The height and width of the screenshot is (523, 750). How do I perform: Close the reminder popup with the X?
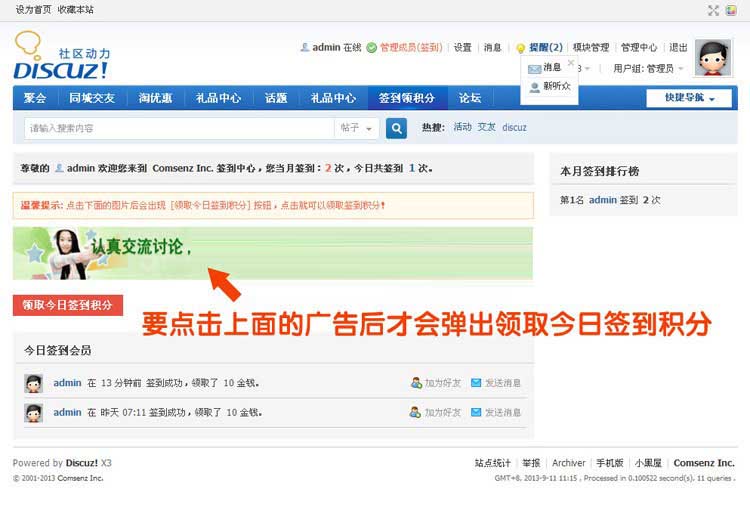click(571, 63)
